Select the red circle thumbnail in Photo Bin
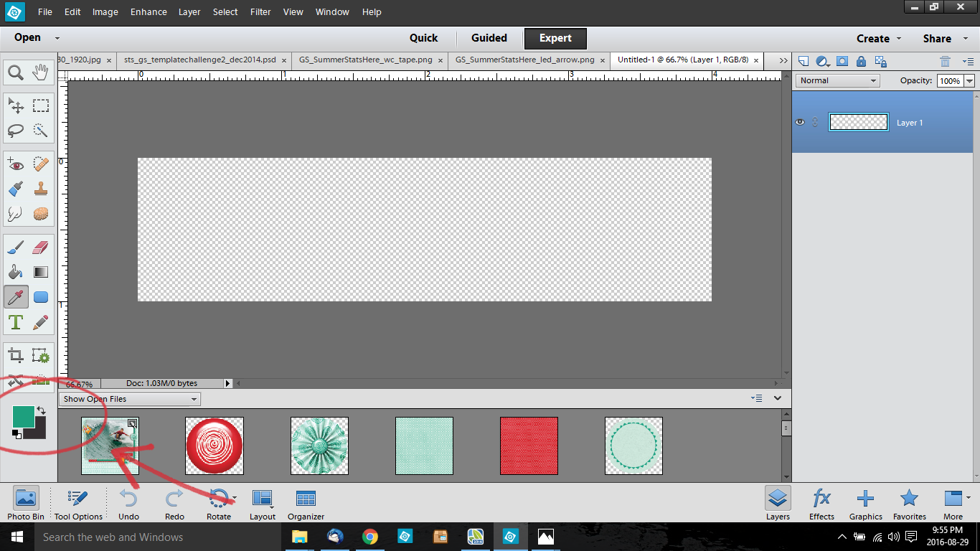 (214, 446)
